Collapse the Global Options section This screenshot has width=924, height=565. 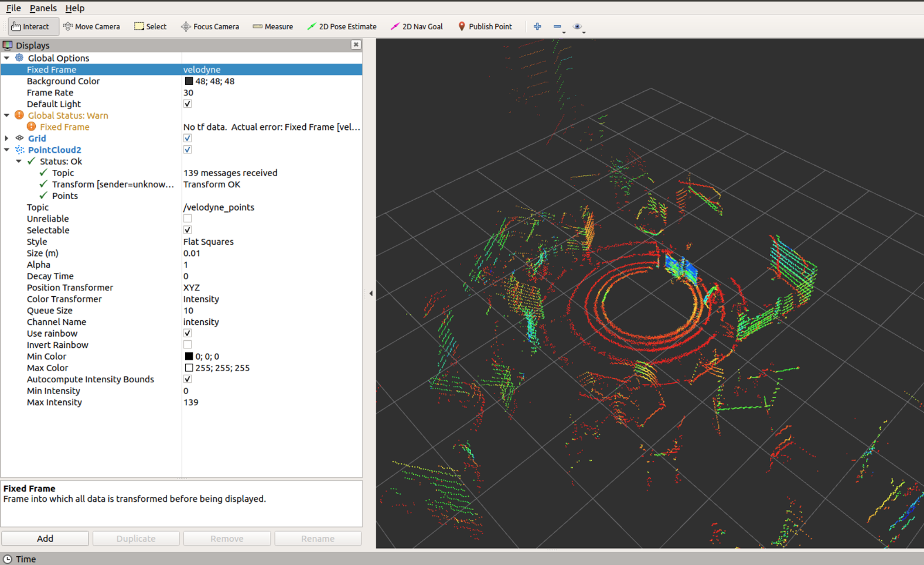click(7, 58)
